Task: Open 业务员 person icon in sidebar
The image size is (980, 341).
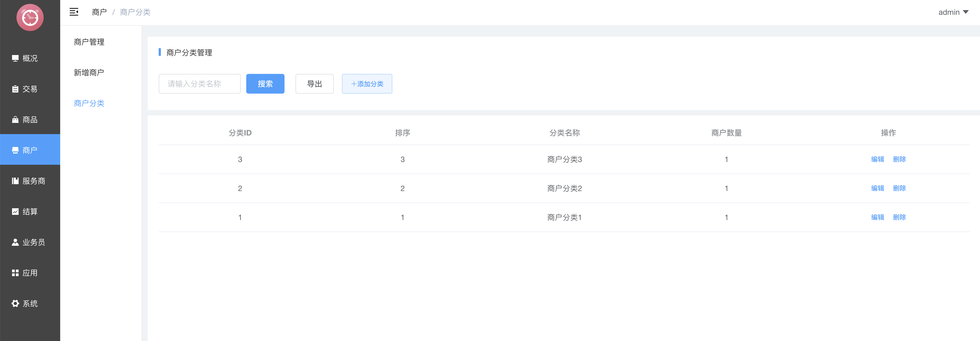Action: 15,242
